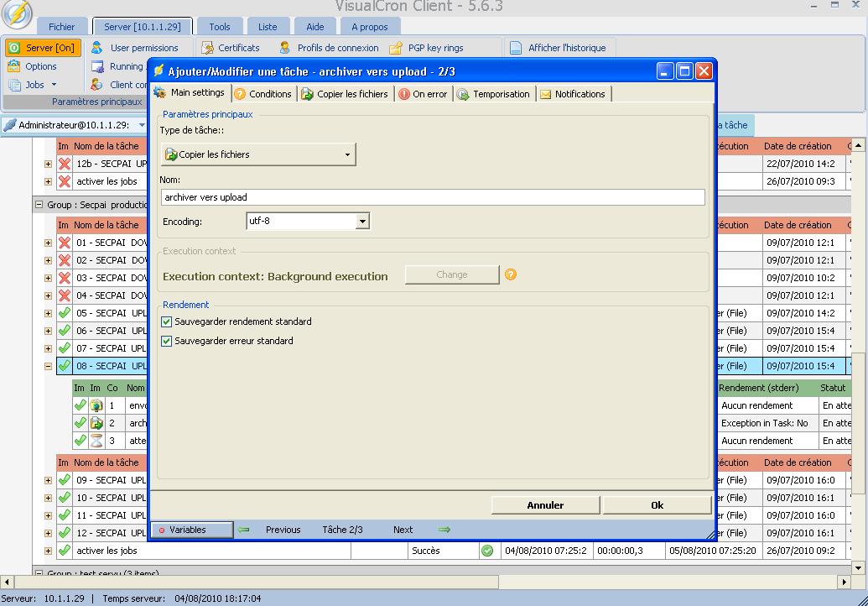Click the Certificats toolbar icon

tap(206, 48)
